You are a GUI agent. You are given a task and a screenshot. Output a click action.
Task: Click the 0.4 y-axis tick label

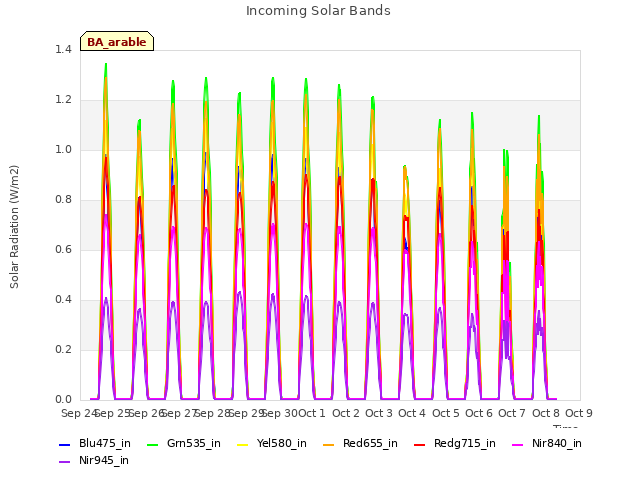[63, 300]
